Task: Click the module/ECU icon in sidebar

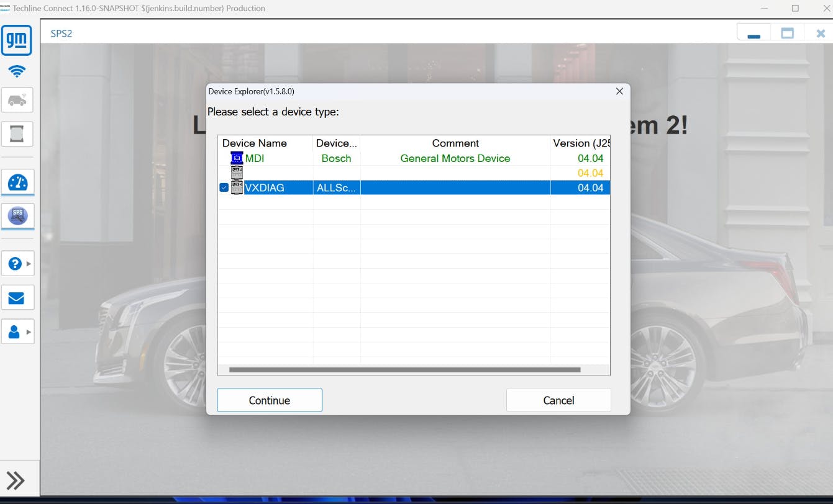Action: click(x=17, y=133)
